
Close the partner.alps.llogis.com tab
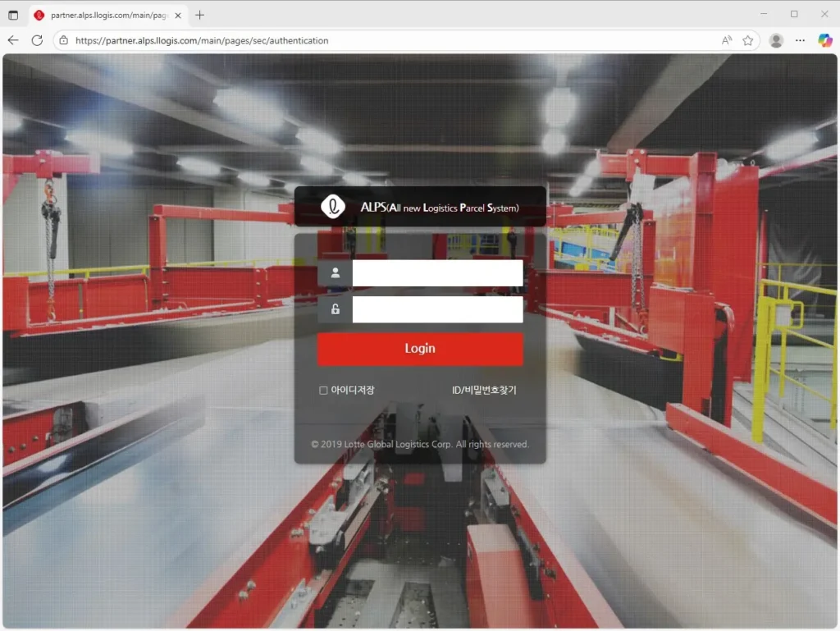tap(178, 15)
